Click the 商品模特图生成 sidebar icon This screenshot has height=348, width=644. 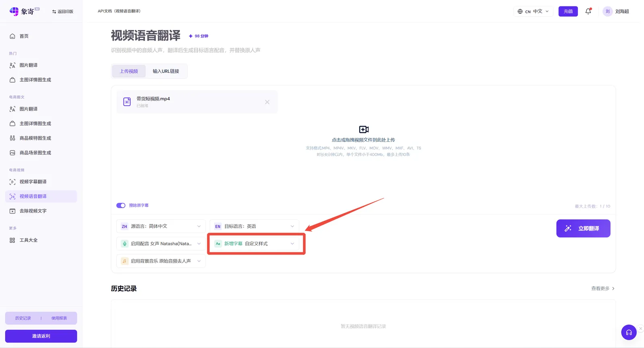tap(12, 138)
